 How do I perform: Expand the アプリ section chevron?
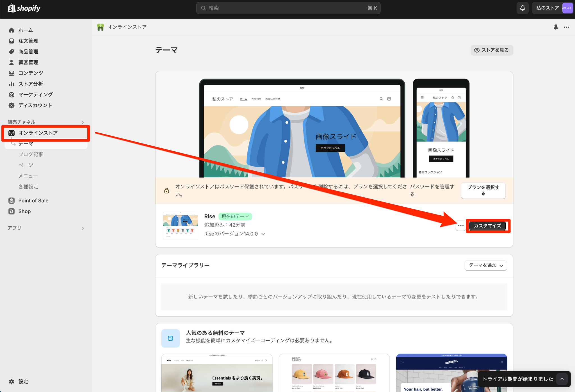click(x=83, y=228)
